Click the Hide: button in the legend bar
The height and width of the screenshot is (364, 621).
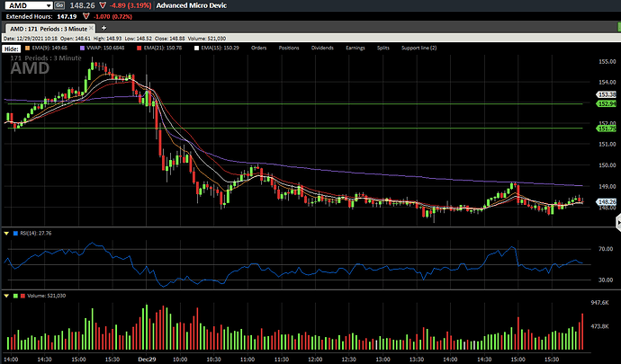point(12,49)
